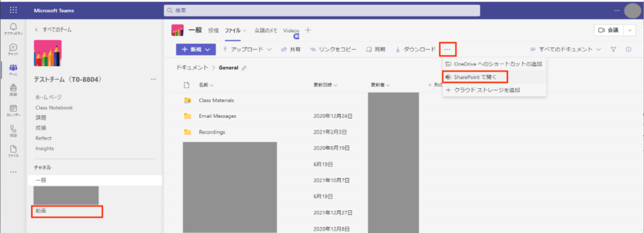Click the 2021年2月3日 date cell
This screenshot has width=644, height=233.
point(330,132)
